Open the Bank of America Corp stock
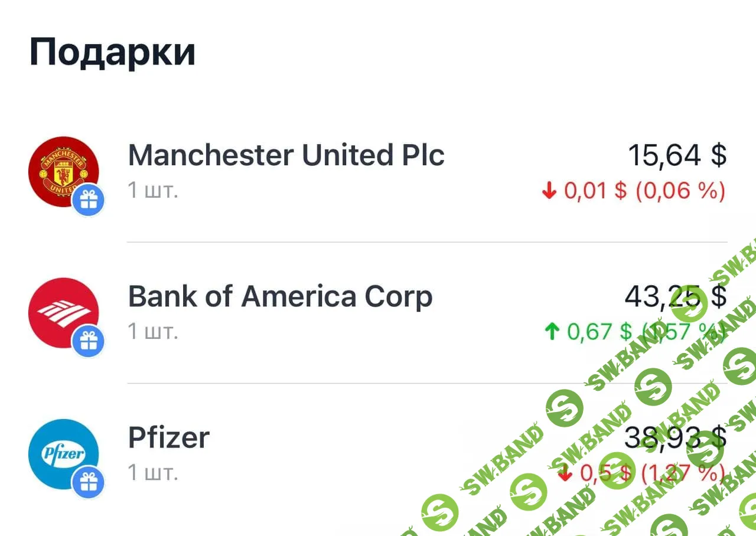The width and height of the screenshot is (756, 536). [x=280, y=296]
